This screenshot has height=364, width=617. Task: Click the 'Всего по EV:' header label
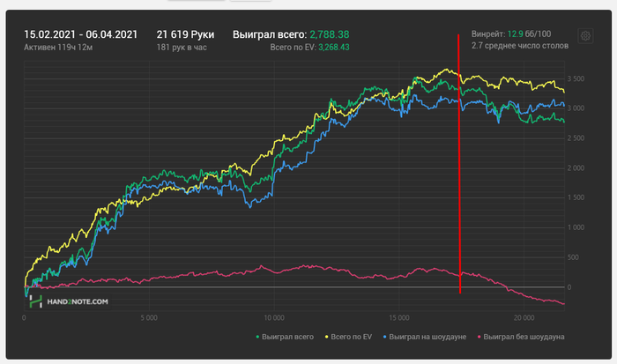(x=294, y=48)
